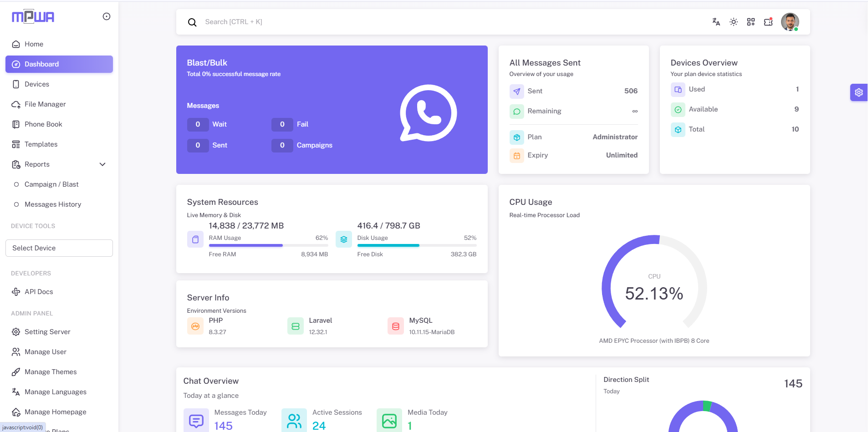Open the Select Device dropdown
The image size is (868, 432).
[59, 248]
